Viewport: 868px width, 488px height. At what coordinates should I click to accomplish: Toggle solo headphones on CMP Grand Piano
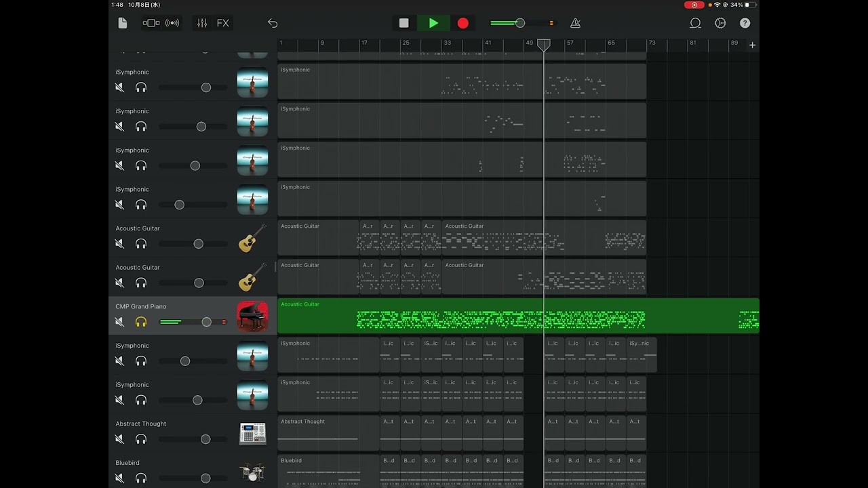[x=141, y=322]
